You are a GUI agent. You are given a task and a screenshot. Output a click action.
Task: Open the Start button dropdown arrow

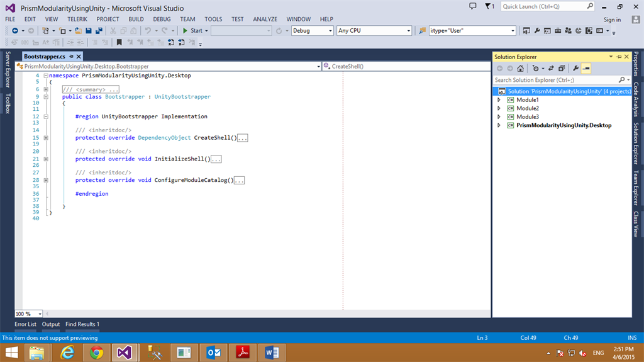click(x=206, y=31)
